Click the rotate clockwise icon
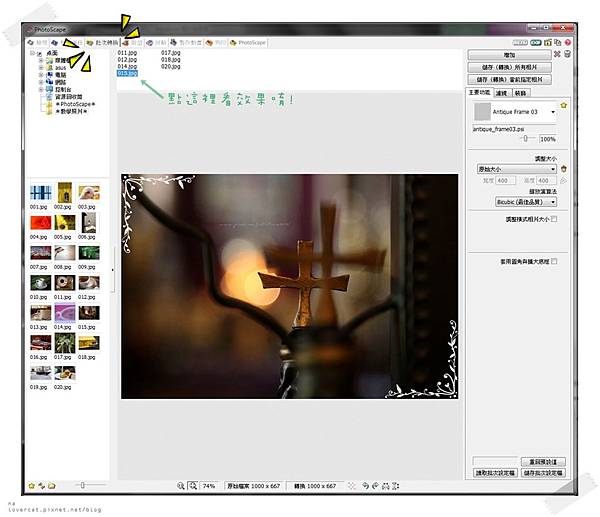 [x=375, y=486]
